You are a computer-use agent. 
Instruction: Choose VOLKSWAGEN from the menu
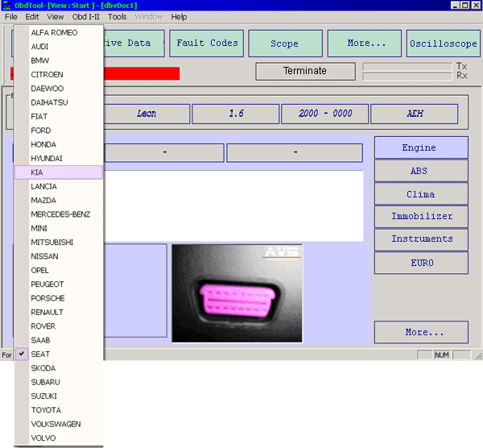coord(59,424)
